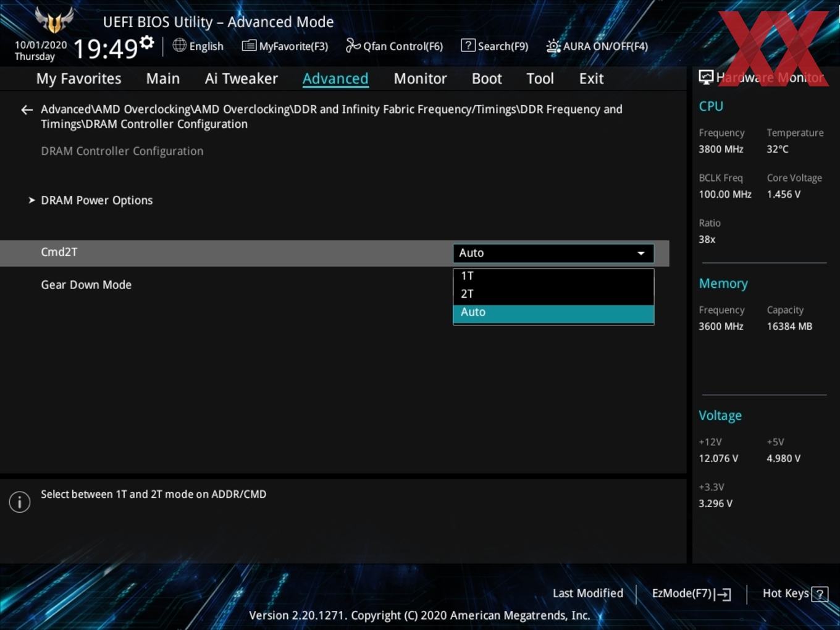Switch to Main tab
The image size is (840, 630).
click(163, 78)
